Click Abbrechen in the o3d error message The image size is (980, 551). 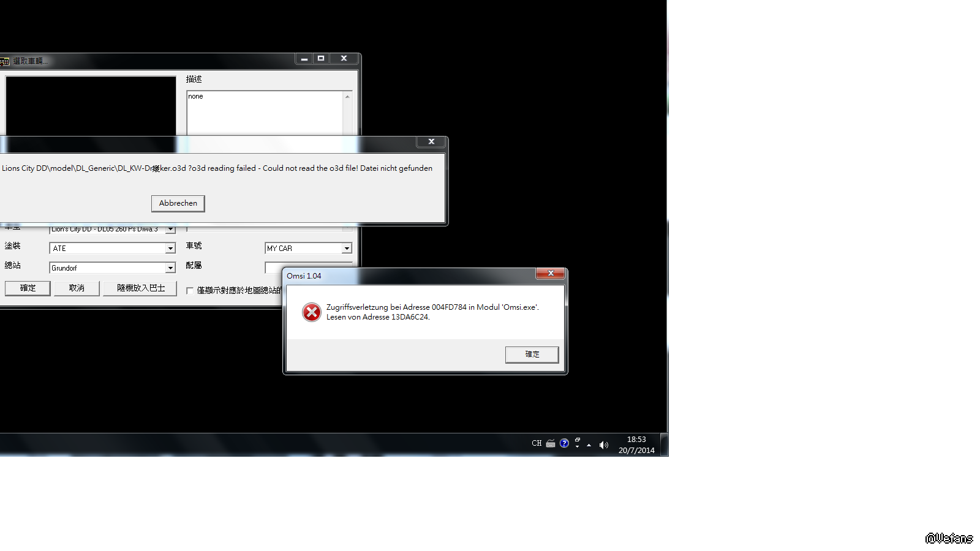178,203
